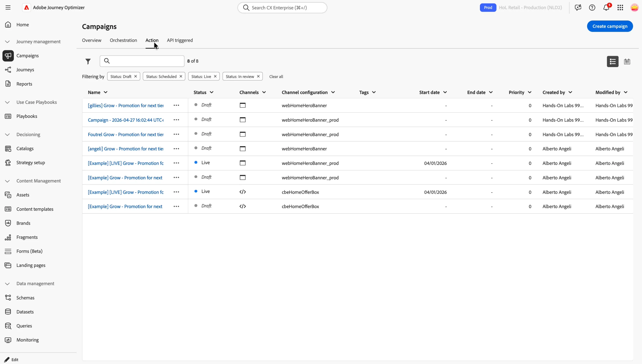This screenshot has width=642, height=364.
Task: Open the user profile avatar
Action: [x=634, y=8]
